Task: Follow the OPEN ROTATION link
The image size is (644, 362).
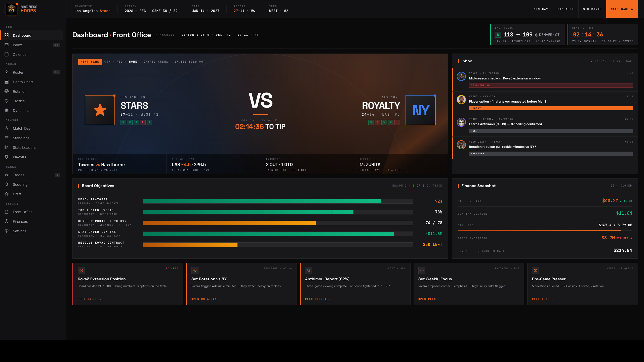Action: 206,299
